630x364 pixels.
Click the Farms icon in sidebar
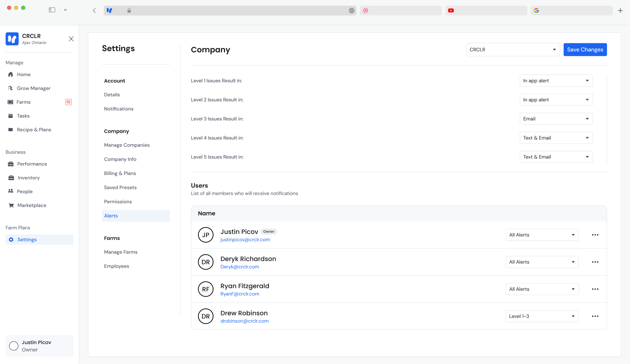coord(10,102)
